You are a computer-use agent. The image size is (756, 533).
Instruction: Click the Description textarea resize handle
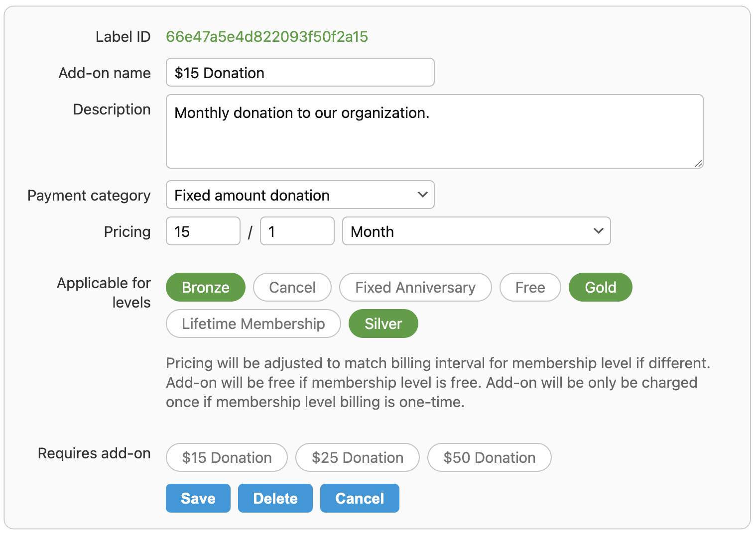[x=698, y=163]
